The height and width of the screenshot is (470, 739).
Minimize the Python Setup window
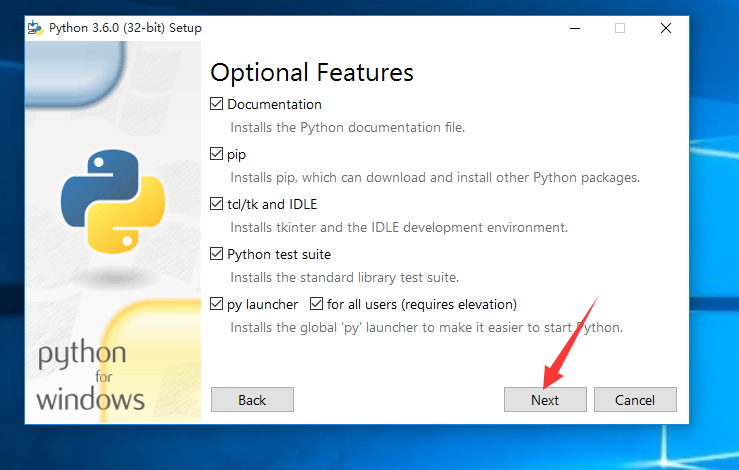(575, 28)
